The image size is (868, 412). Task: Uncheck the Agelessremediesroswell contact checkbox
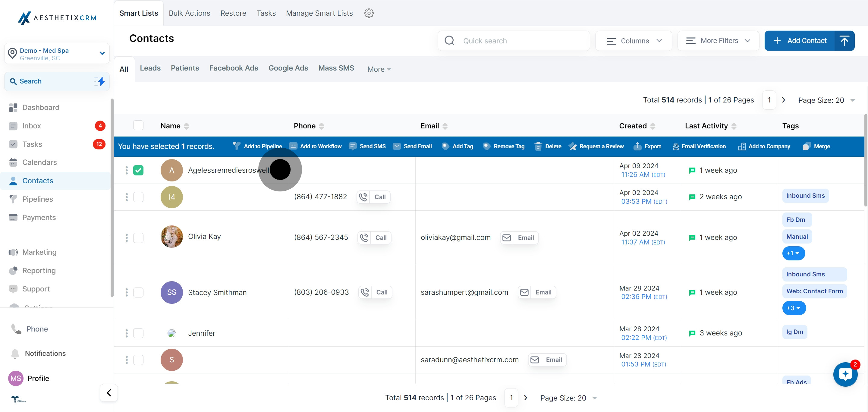(138, 170)
